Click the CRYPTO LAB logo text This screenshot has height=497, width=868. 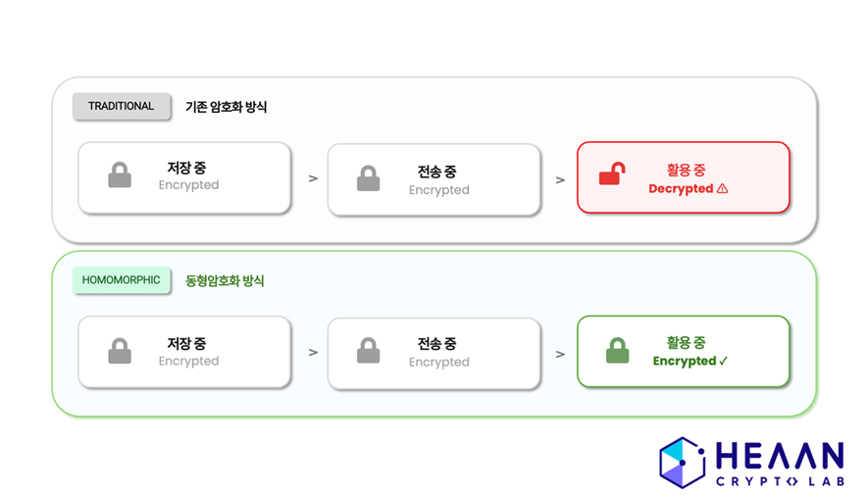[x=779, y=481]
